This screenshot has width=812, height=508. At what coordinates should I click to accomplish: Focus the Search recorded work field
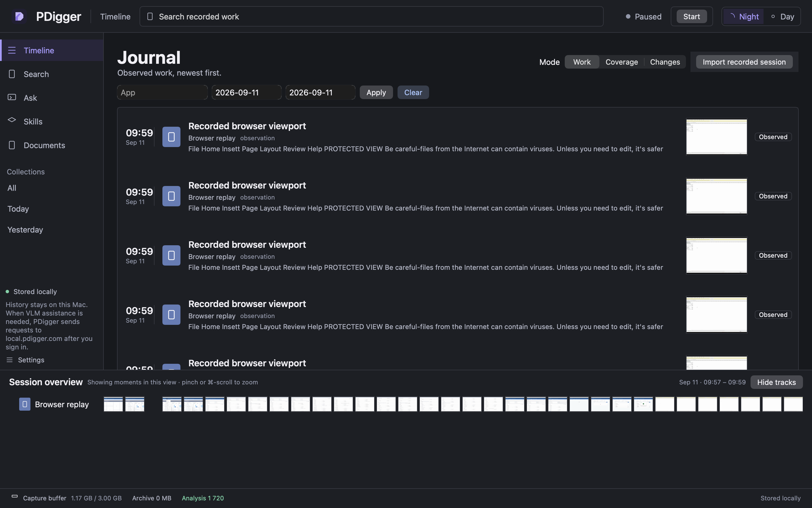tap(371, 16)
